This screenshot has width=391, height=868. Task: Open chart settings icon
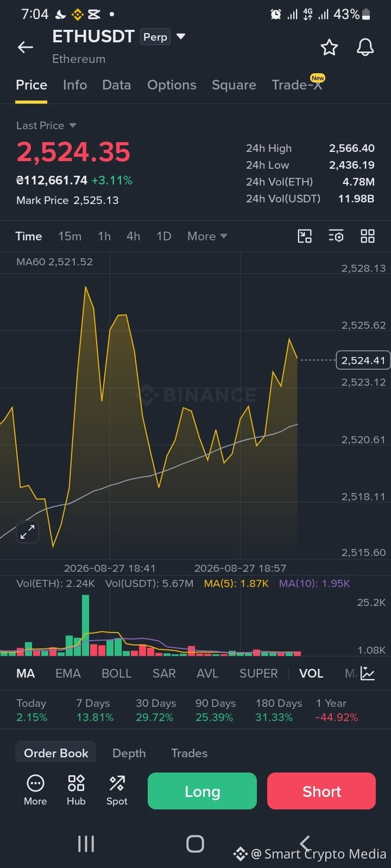tap(336, 236)
